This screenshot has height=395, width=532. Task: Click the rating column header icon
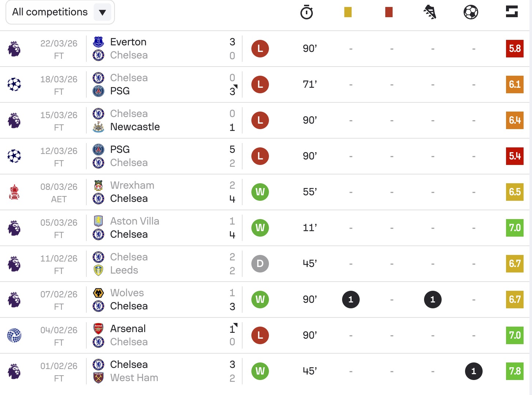(512, 11)
